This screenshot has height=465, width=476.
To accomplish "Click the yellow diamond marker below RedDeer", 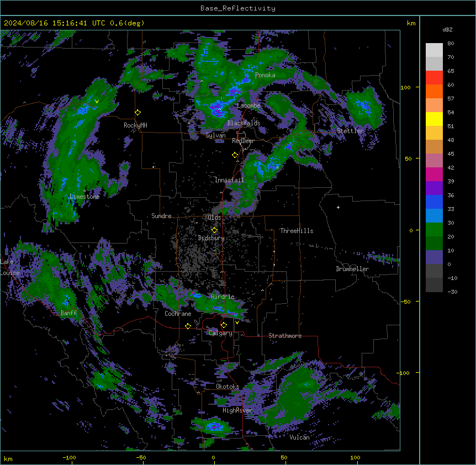I will click(x=235, y=155).
